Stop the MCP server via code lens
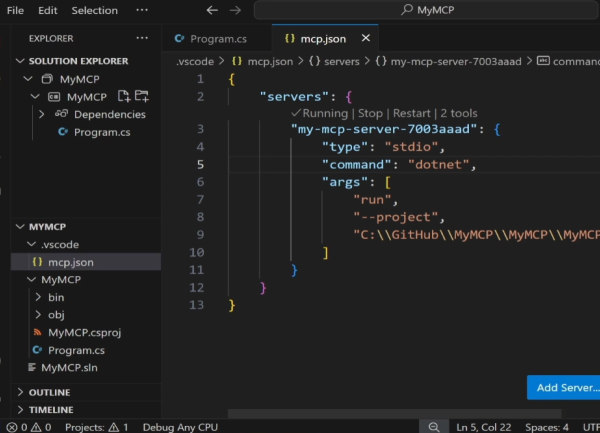The height and width of the screenshot is (433, 600). pos(370,113)
